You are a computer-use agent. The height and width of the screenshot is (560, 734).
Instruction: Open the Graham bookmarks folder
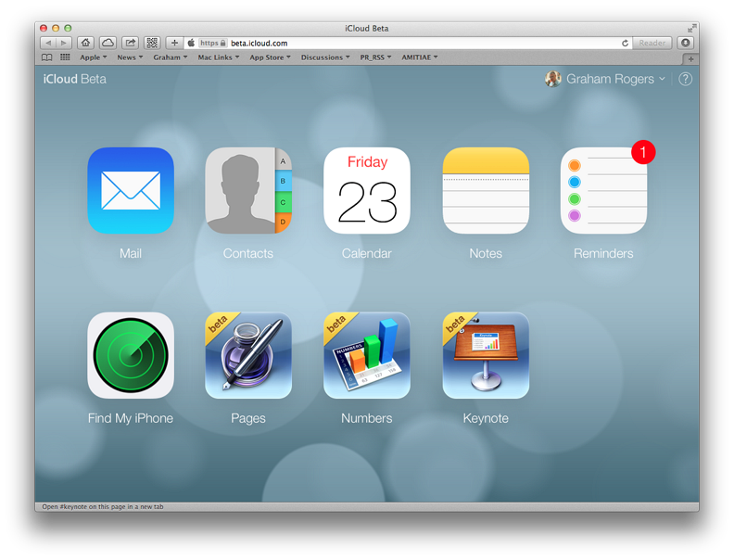click(x=171, y=57)
